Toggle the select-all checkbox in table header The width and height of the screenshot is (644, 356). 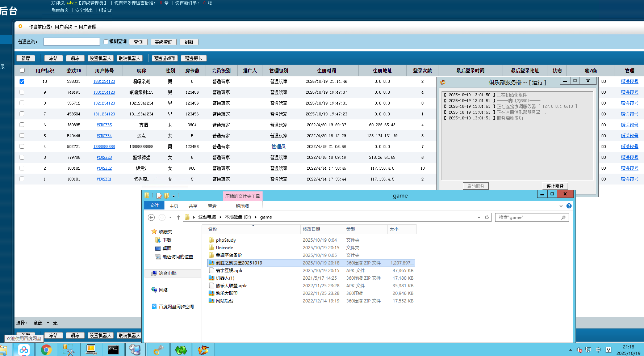(22, 71)
